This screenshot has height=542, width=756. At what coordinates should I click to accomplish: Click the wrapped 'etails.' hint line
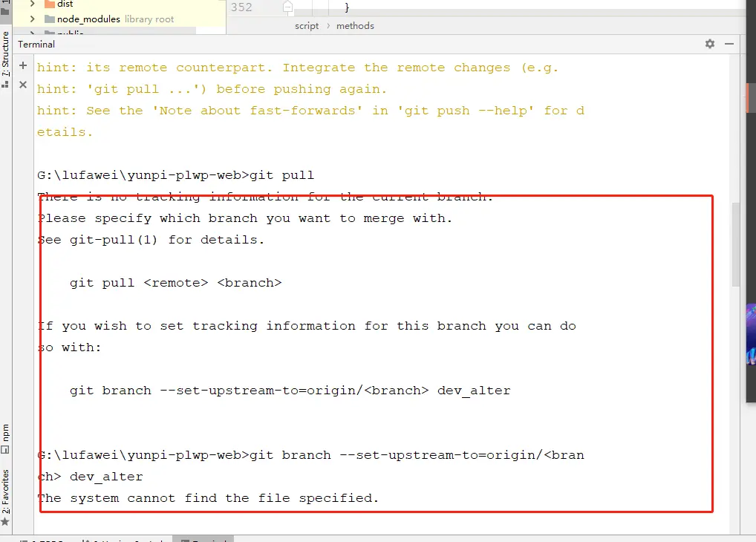click(65, 132)
